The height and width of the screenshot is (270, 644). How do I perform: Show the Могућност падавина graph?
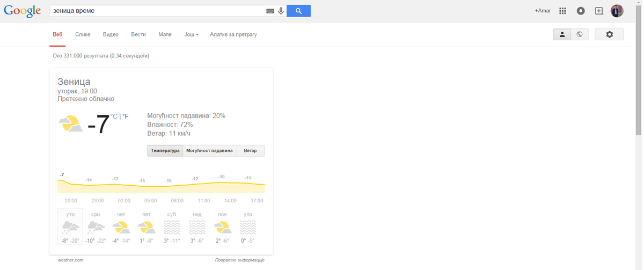[209, 151]
